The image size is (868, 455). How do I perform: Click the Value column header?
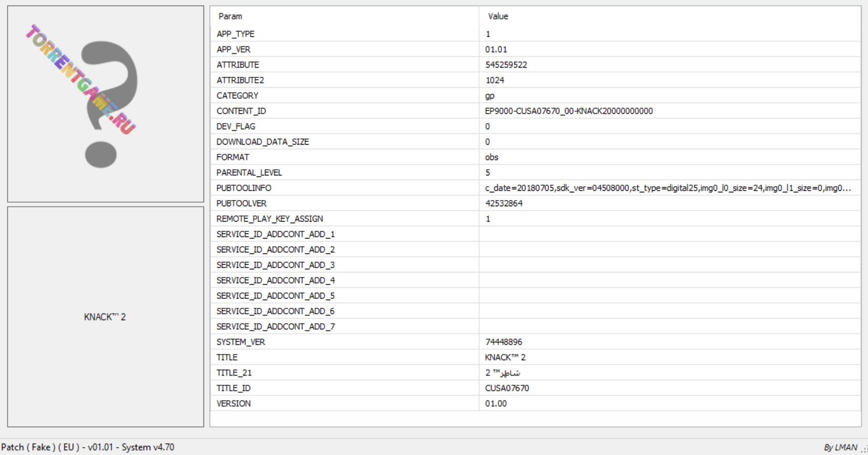click(x=498, y=16)
